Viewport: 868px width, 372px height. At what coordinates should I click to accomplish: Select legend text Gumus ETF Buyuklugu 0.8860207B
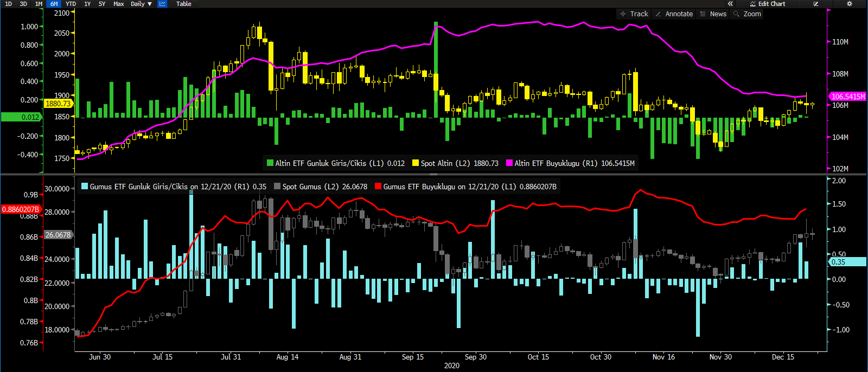point(470,187)
